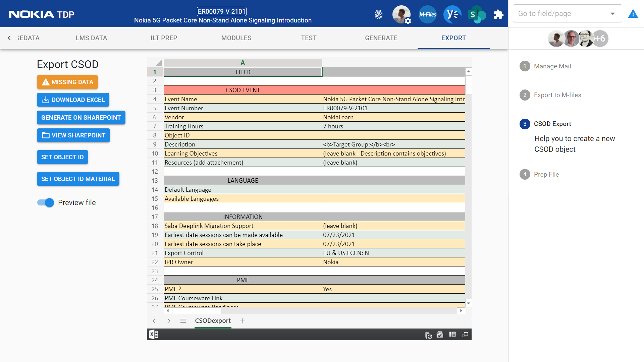Open the M-Files icon
This screenshot has height=362, width=644.
[x=427, y=14]
